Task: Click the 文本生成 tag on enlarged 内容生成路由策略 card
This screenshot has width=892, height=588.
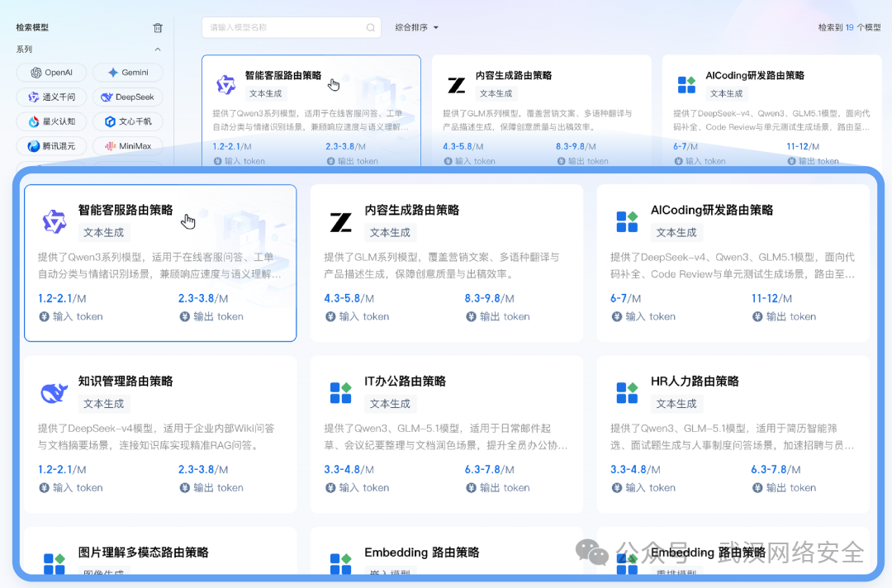Action: click(x=390, y=233)
